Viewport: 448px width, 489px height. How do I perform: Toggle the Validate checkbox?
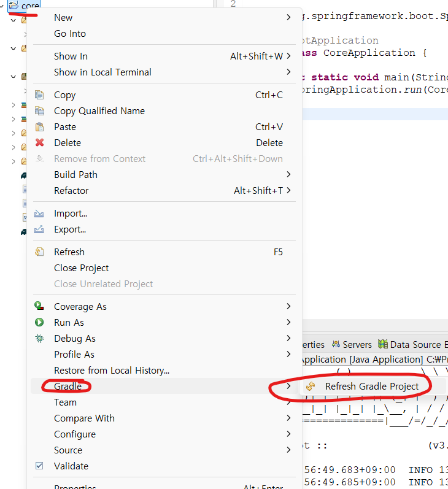coord(39,466)
